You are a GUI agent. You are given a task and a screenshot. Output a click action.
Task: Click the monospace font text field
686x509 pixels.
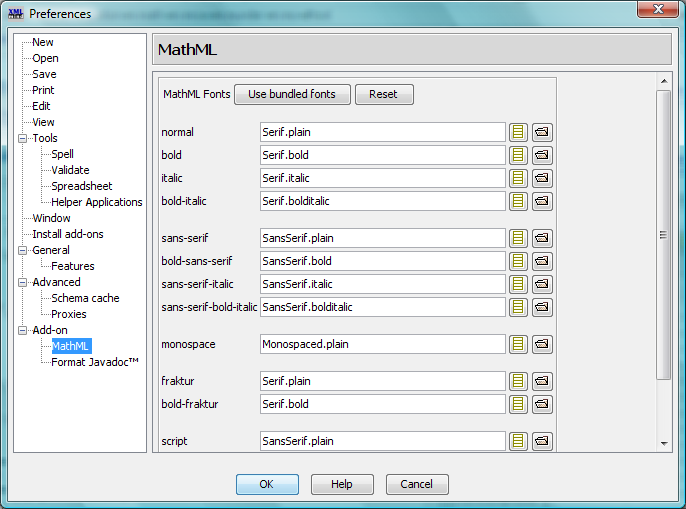(x=383, y=344)
